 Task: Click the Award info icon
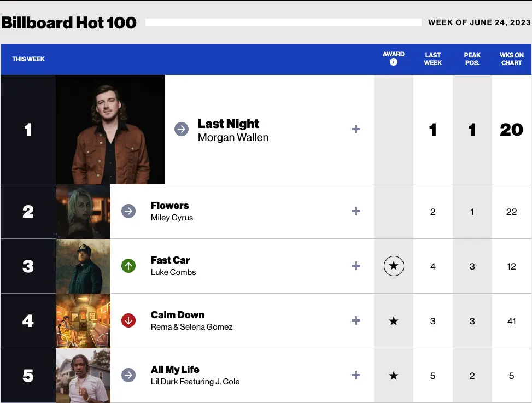[x=394, y=62]
